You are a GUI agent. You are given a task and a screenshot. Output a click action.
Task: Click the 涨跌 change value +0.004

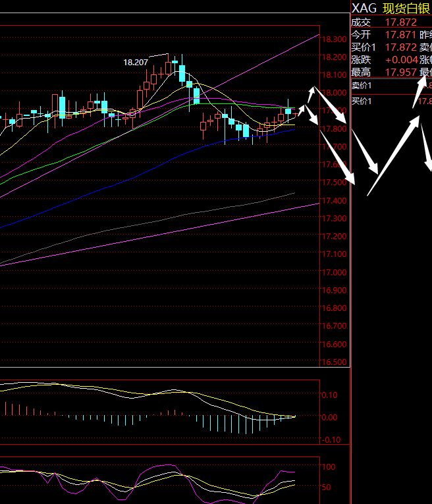coord(402,60)
